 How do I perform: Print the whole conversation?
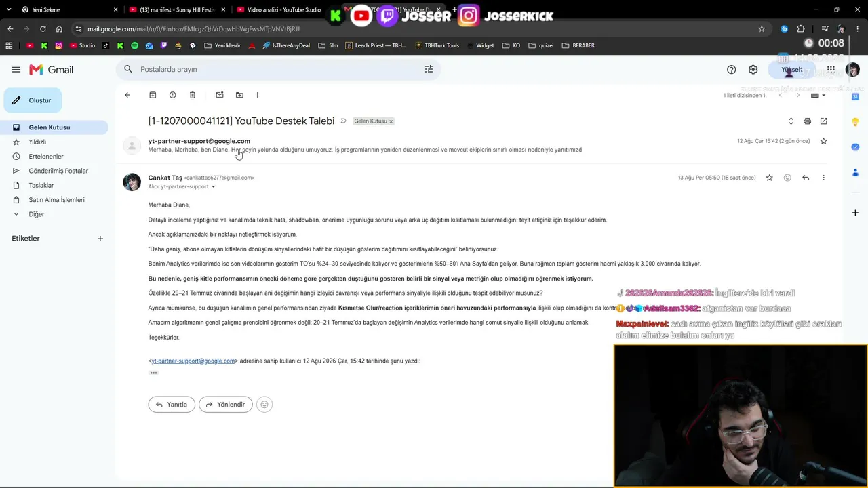[x=807, y=121]
